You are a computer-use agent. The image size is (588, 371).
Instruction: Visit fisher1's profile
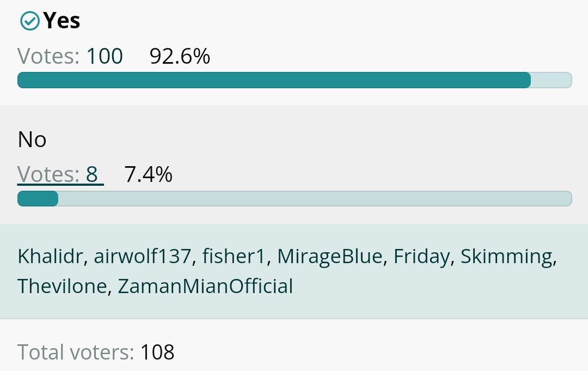pos(234,257)
